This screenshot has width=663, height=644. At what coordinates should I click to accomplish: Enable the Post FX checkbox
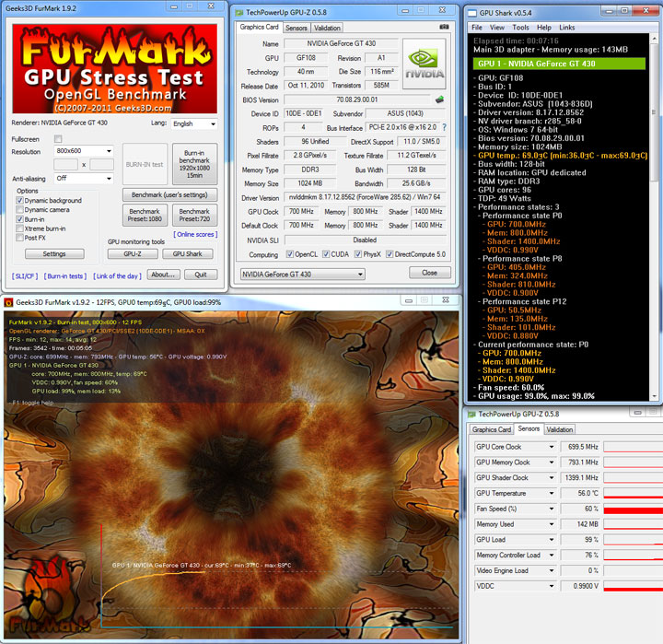[19, 238]
